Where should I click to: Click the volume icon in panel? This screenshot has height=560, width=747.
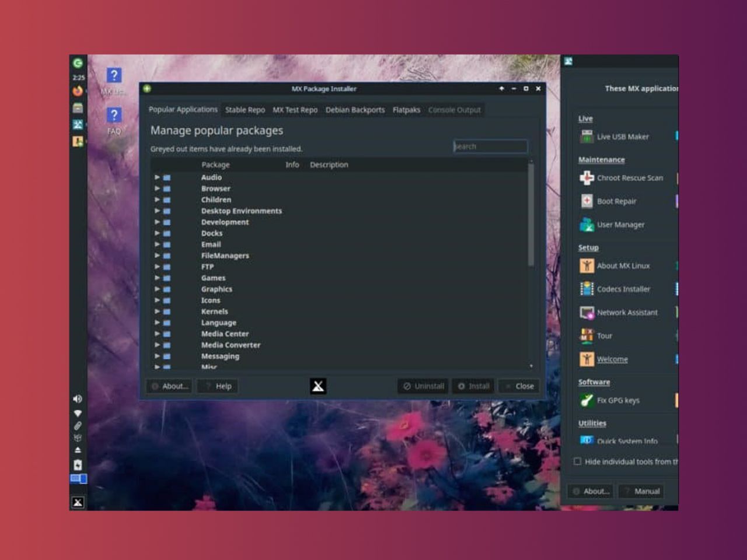[x=78, y=399]
